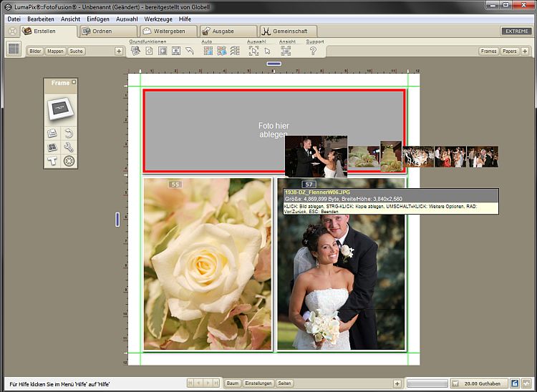This screenshot has height=392, width=537.
Task: Toggle the EXTREME mode button
Action: [x=516, y=31]
